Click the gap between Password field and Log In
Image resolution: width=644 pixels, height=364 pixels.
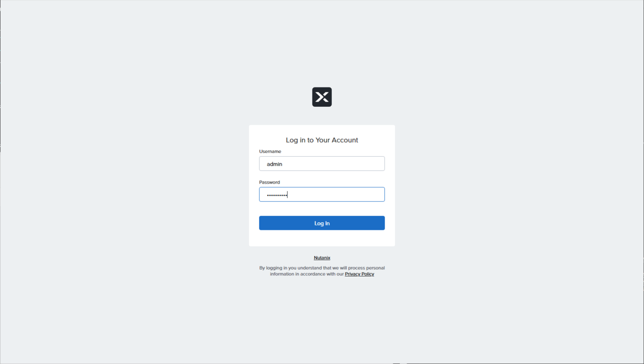coord(322,209)
